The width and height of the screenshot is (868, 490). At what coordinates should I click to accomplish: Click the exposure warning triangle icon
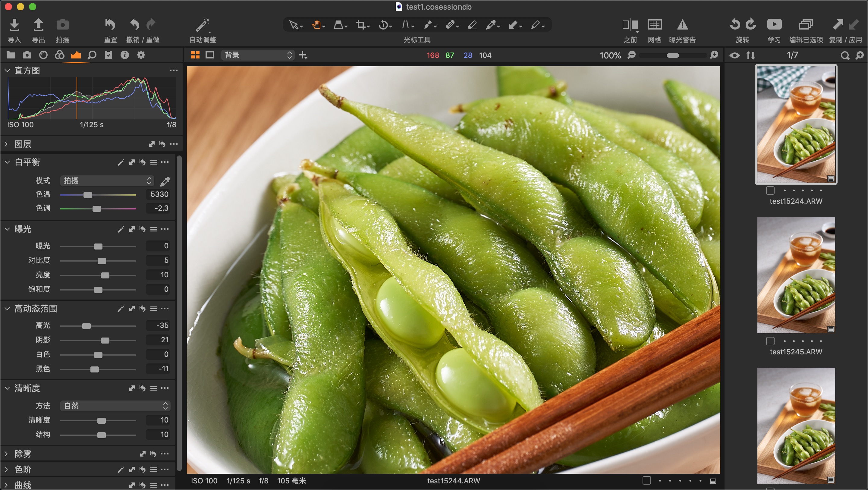click(x=682, y=25)
